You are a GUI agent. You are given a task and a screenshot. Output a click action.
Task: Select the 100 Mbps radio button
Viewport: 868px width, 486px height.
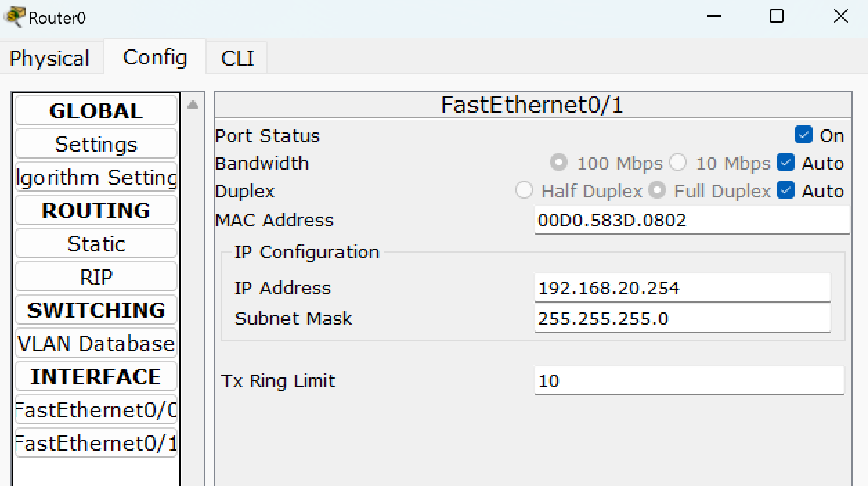pyautogui.click(x=558, y=163)
